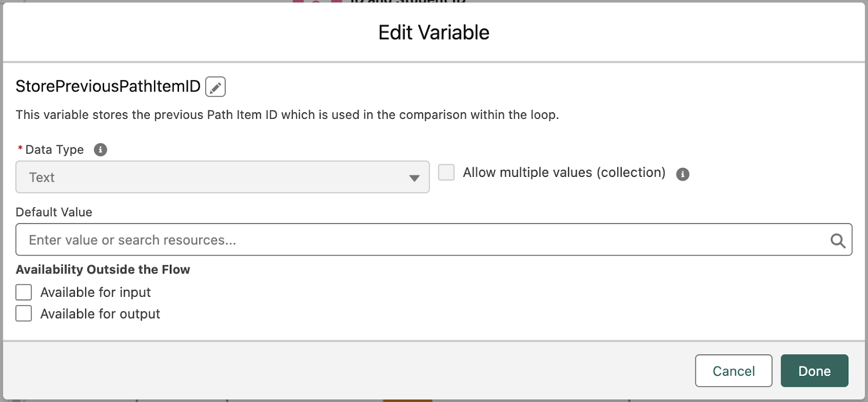
Task: Click the Available for output label
Action: click(100, 314)
